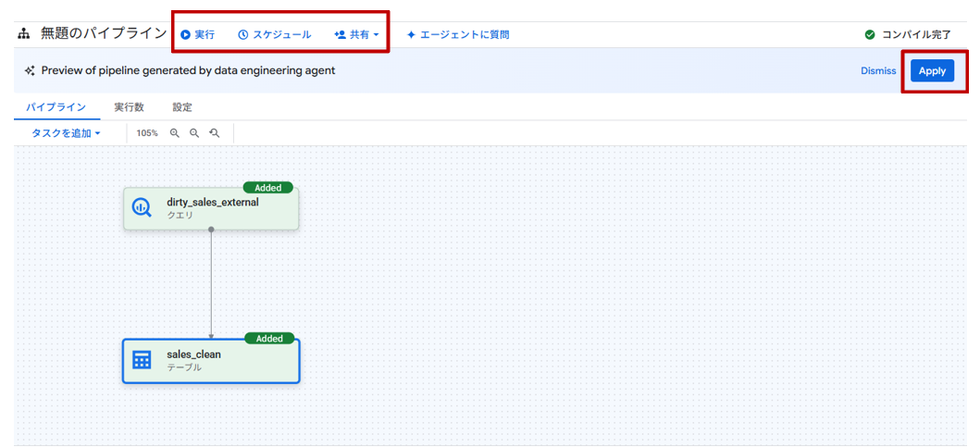The image size is (980, 447).
Task: Select the dirty_sales_external query node
Action: point(222,207)
